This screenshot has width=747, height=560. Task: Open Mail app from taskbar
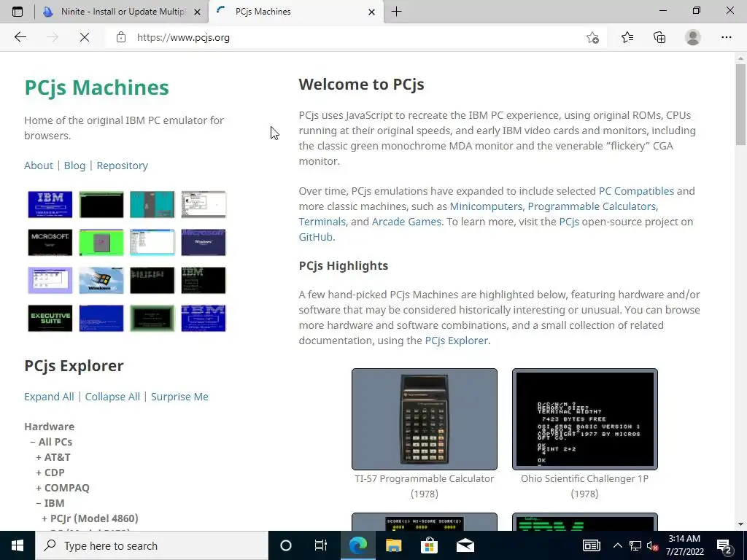(x=465, y=545)
